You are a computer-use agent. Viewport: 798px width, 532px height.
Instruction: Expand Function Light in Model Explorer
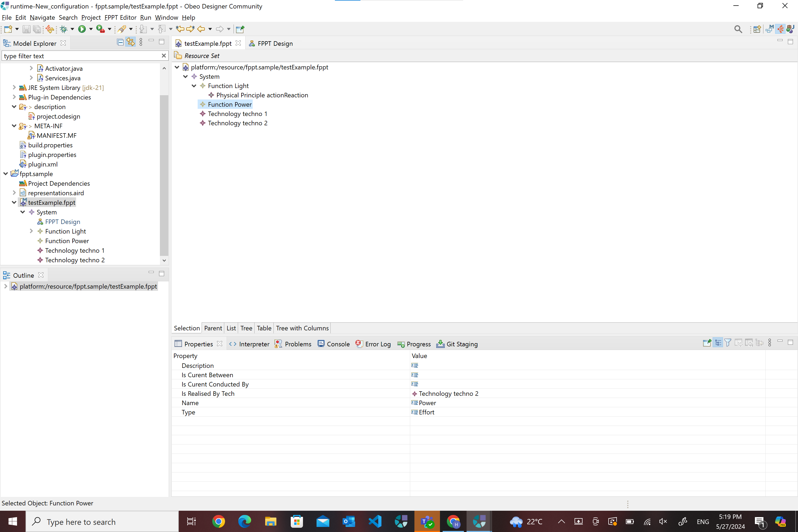click(x=31, y=231)
